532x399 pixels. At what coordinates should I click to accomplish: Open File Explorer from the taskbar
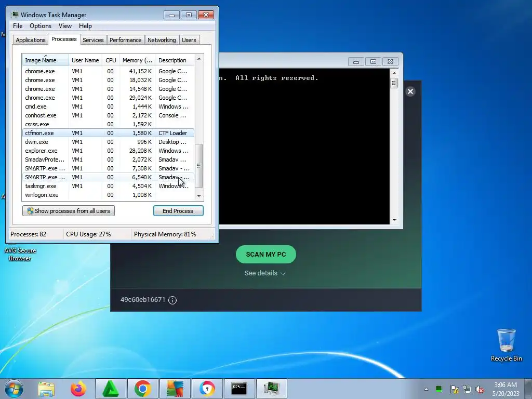(46, 389)
